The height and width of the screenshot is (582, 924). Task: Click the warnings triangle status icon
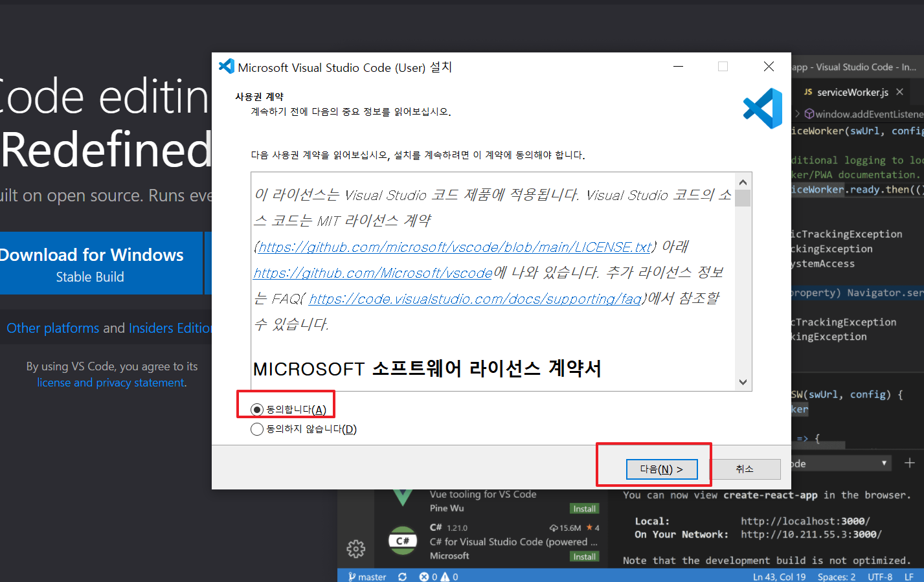445,577
